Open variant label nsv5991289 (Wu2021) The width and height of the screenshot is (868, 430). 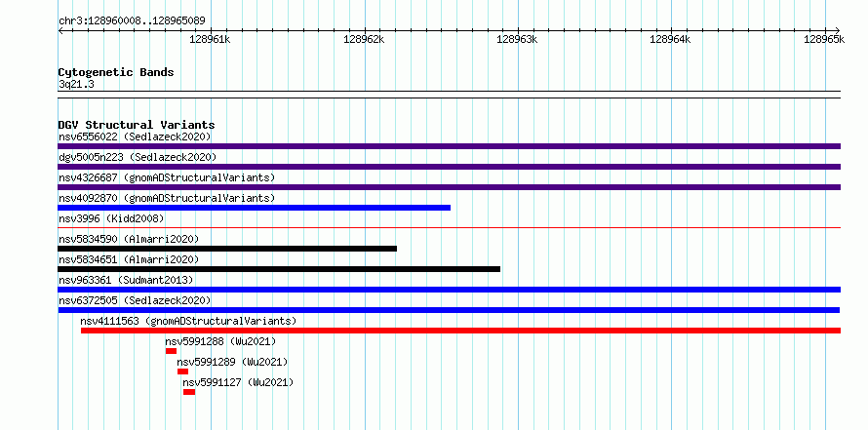232,362
